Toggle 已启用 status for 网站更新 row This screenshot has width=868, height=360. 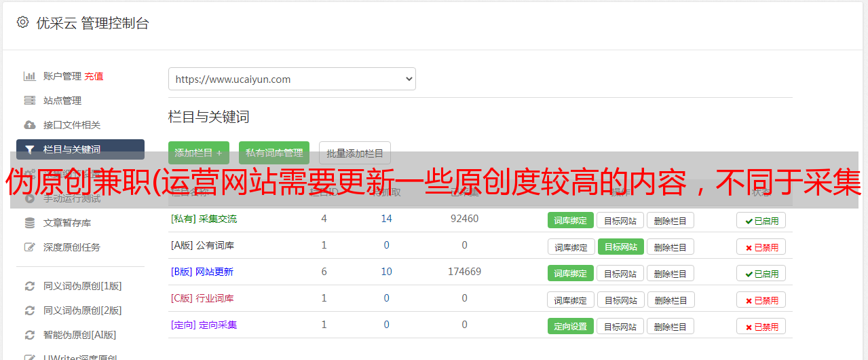[761, 273]
